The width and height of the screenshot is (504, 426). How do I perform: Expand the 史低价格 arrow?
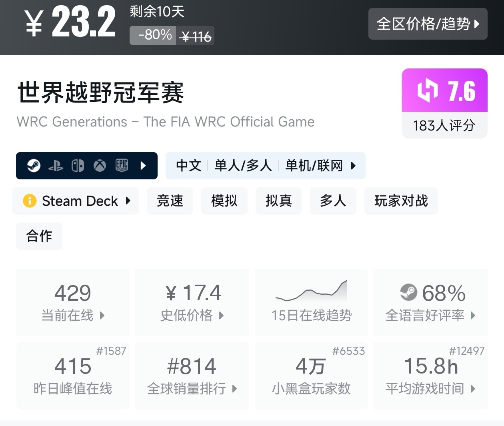click(x=221, y=315)
